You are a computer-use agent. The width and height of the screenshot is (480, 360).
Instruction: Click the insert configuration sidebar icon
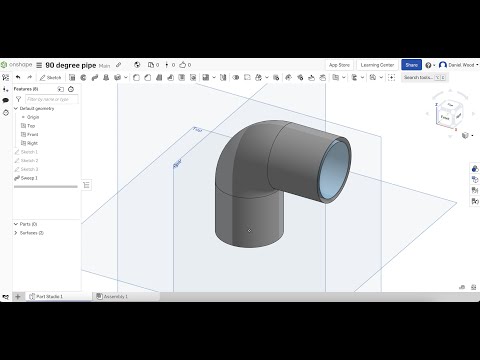[5, 89]
